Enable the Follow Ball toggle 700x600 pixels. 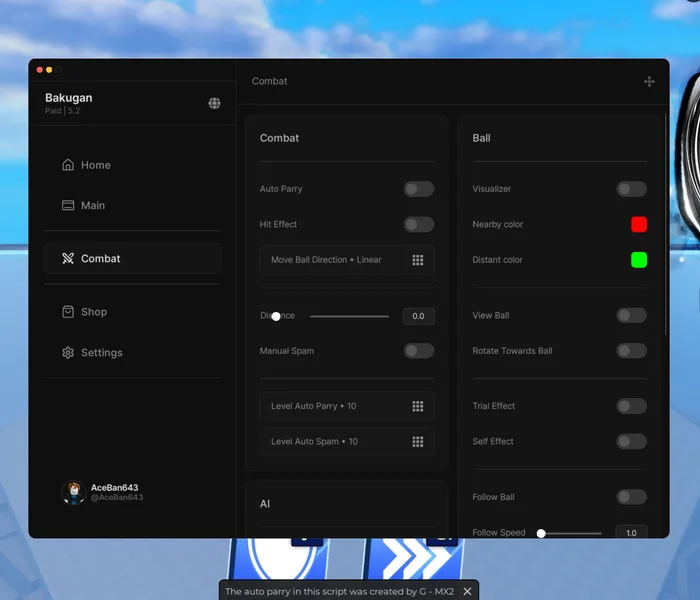pos(631,496)
